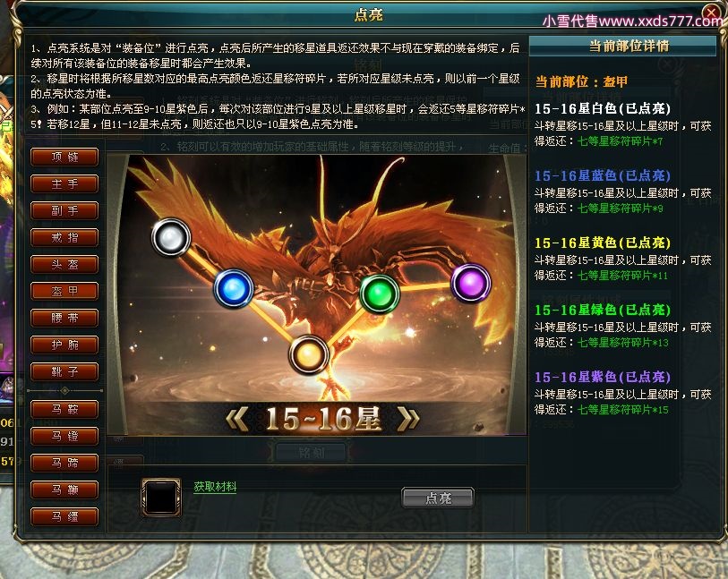Choose the 马鞍 mount slot
The width and height of the screenshot is (728, 579).
64,409
